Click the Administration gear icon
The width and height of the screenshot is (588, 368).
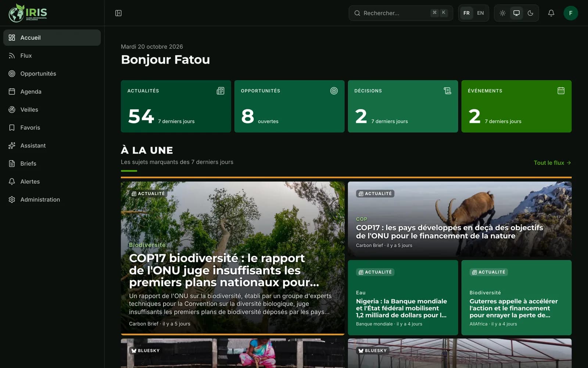[x=12, y=200]
